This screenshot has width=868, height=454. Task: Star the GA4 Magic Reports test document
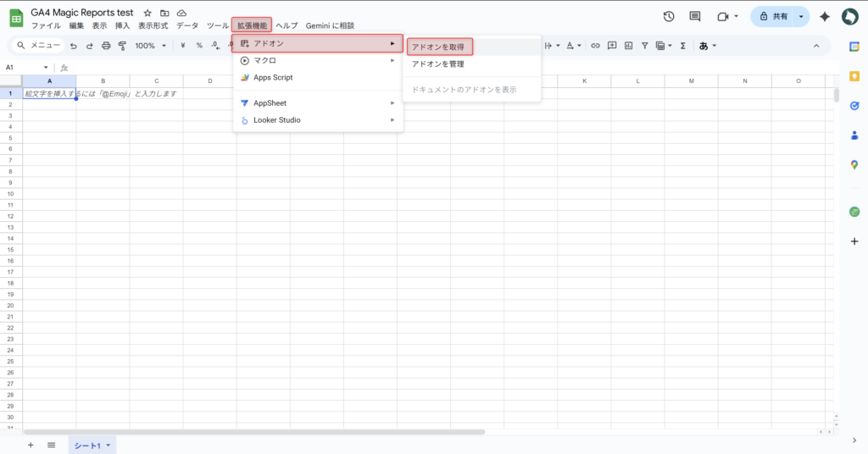(147, 13)
